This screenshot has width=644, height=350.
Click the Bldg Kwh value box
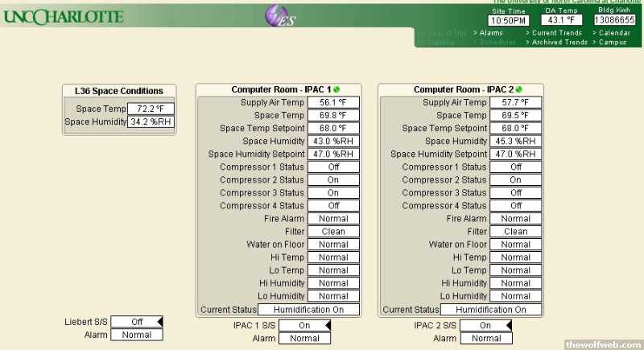(615, 20)
